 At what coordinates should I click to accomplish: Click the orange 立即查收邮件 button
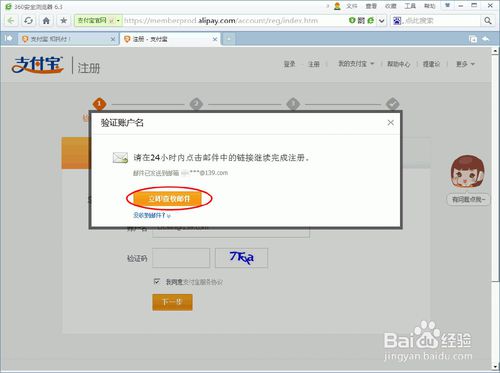tap(169, 199)
